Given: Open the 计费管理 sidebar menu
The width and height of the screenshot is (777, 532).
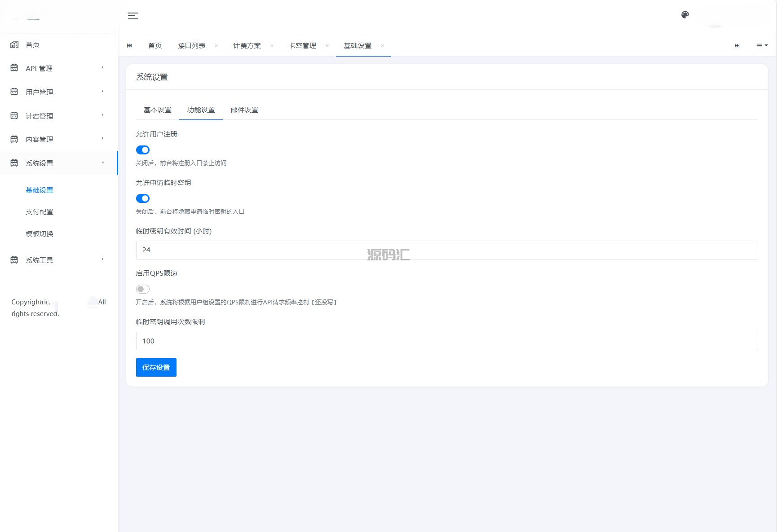Looking at the screenshot, I should [x=58, y=115].
